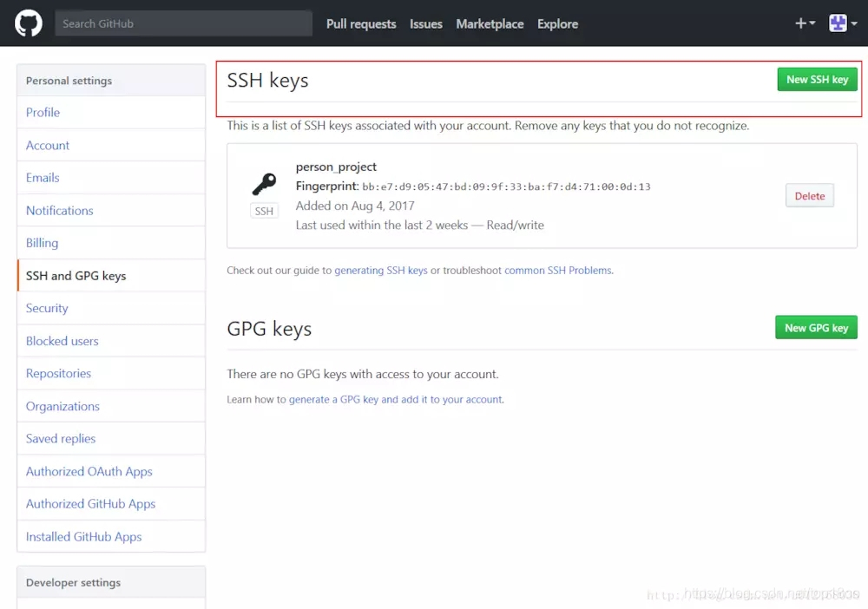Open Account settings
Image resolution: width=868 pixels, height=609 pixels.
pyautogui.click(x=111, y=145)
